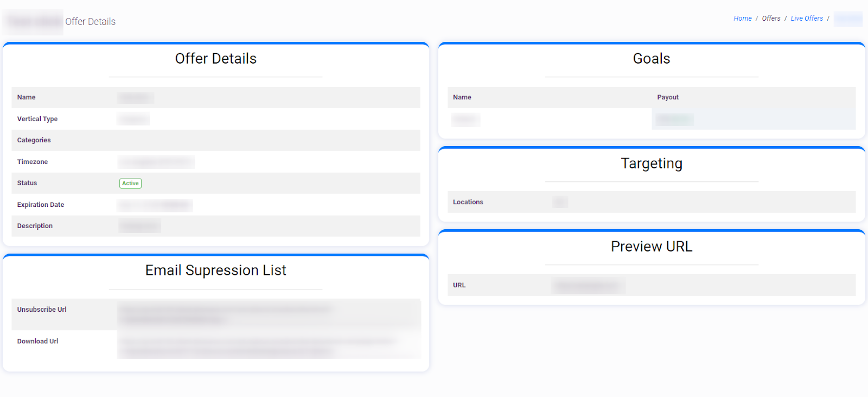This screenshot has height=397, width=868.
Task: Click the Email Supression List heading
Action: (215, 270)
